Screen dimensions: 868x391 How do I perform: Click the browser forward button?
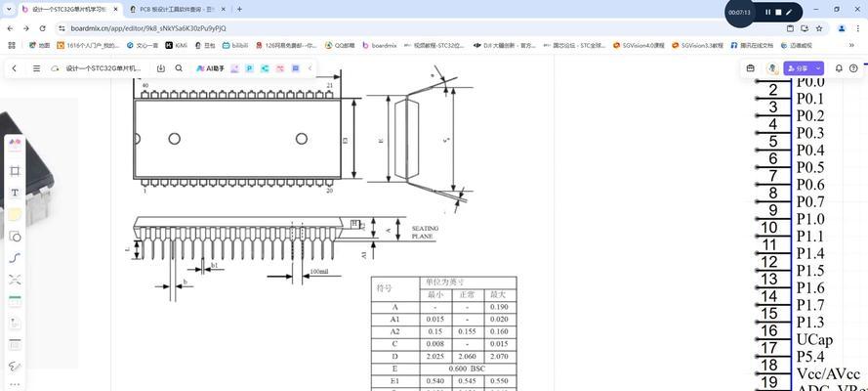coord(26,28)
